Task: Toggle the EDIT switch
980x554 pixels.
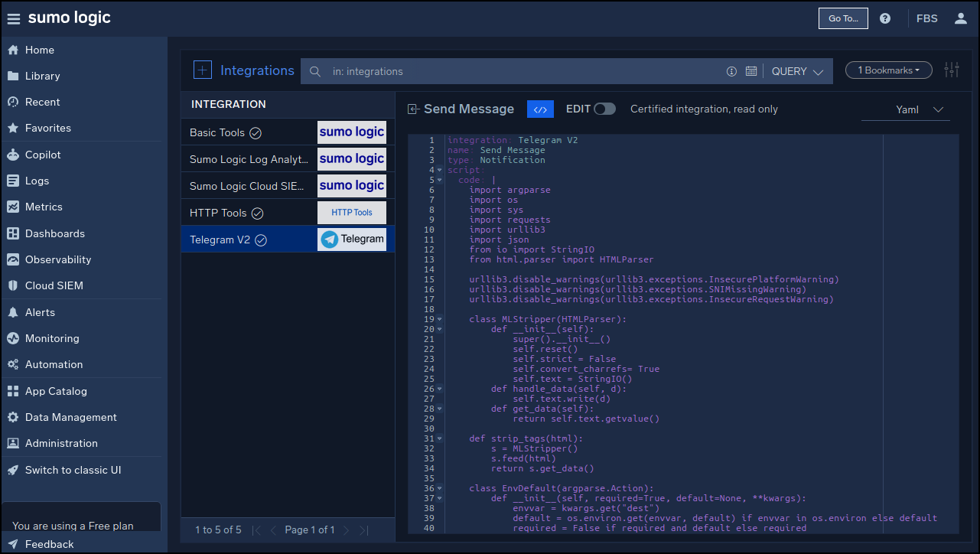Action: pos(604,109)
